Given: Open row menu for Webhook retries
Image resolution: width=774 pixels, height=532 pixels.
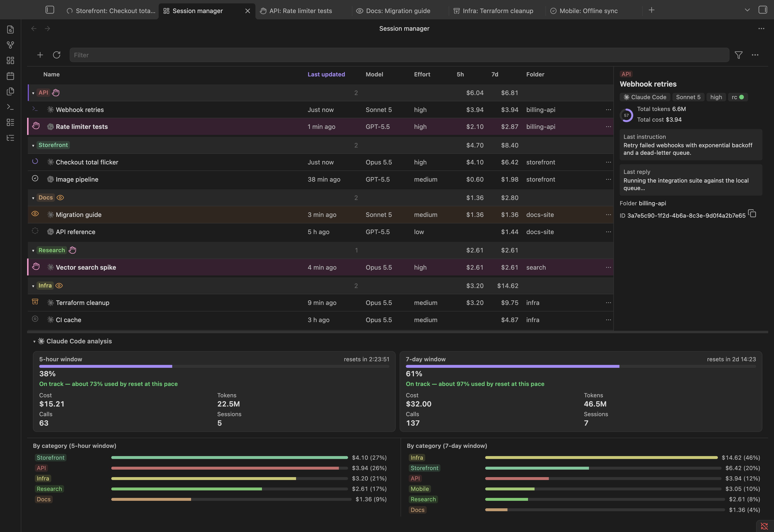Looking at the screenshot, I should (x=608, y=110).
